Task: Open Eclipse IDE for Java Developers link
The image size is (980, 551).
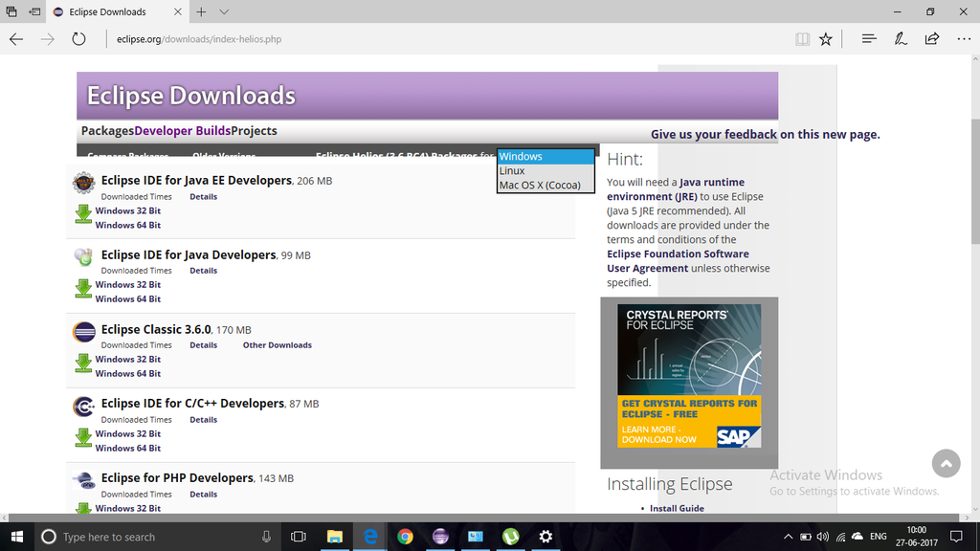Action: coord(189,254)
